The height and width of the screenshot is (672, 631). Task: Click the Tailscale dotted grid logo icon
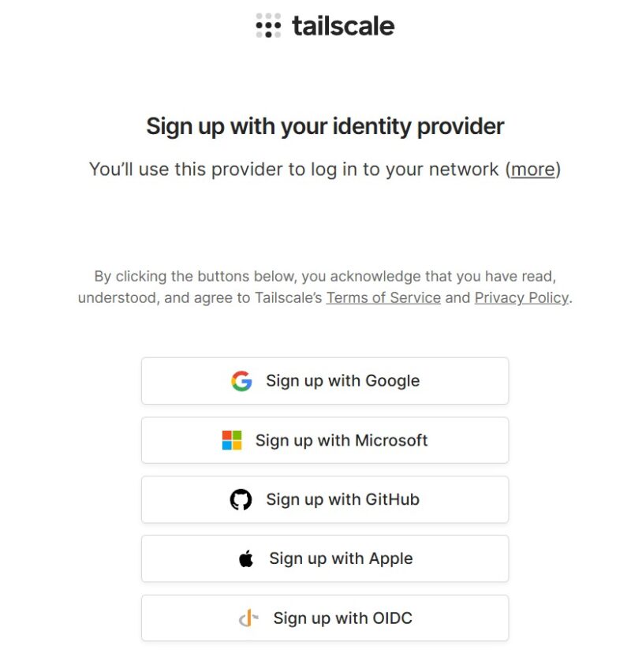[x=268, y=25]
